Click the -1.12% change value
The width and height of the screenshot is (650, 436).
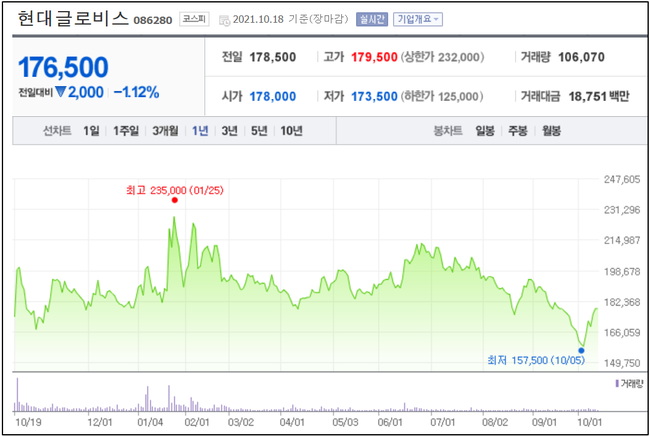[136, 92]
